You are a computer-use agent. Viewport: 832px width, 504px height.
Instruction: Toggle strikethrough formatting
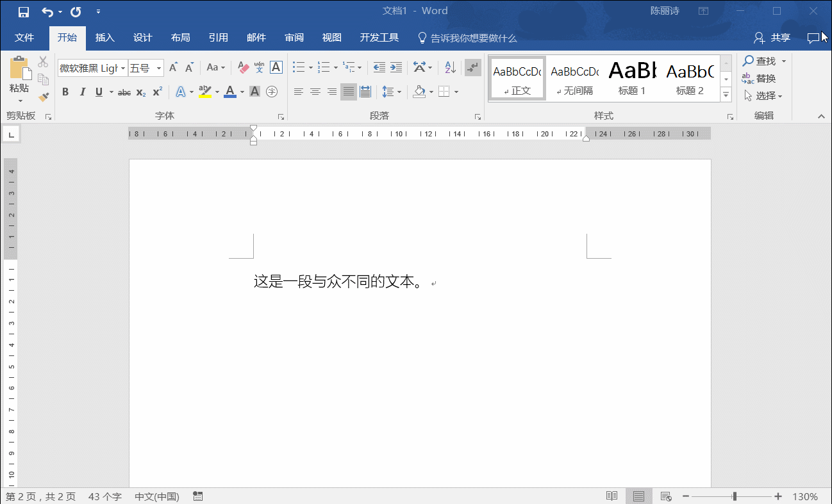click(124, 92)
